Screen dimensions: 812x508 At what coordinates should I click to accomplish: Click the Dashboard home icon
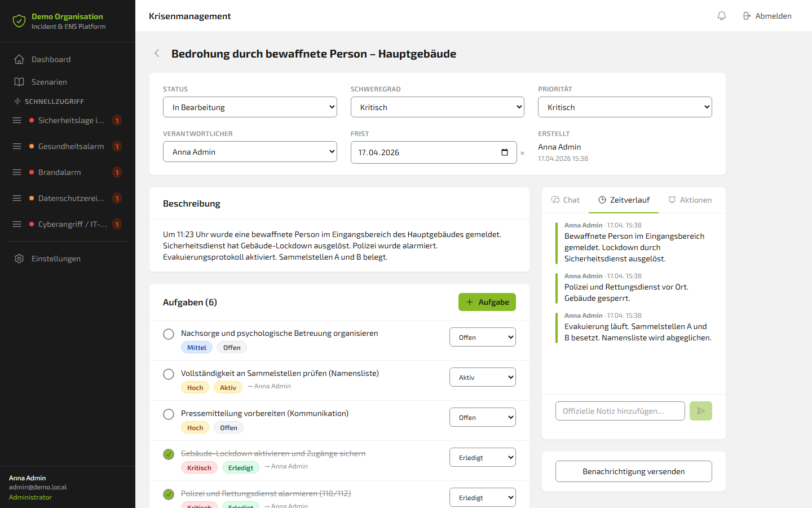coord(19,59)
